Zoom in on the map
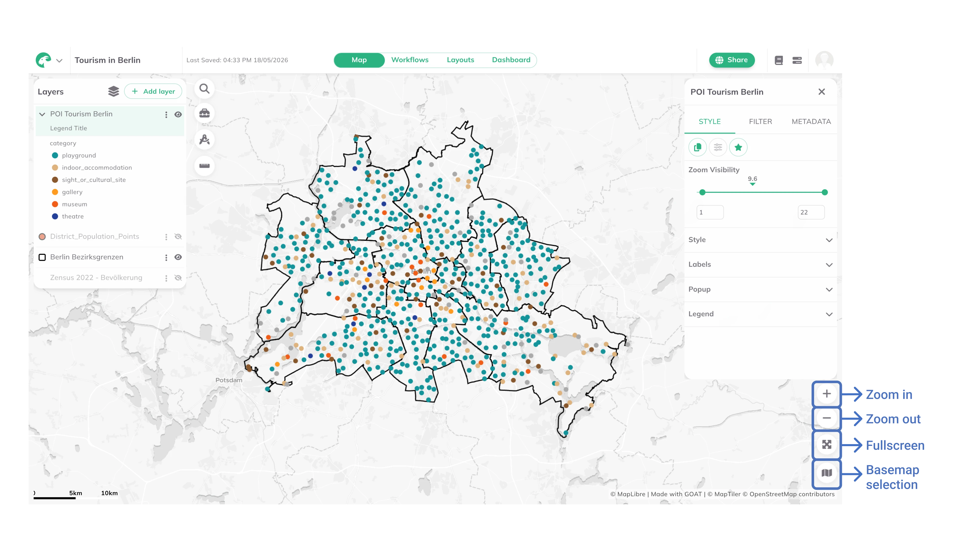This screenshot has width=980, height=551. point(826,394)
